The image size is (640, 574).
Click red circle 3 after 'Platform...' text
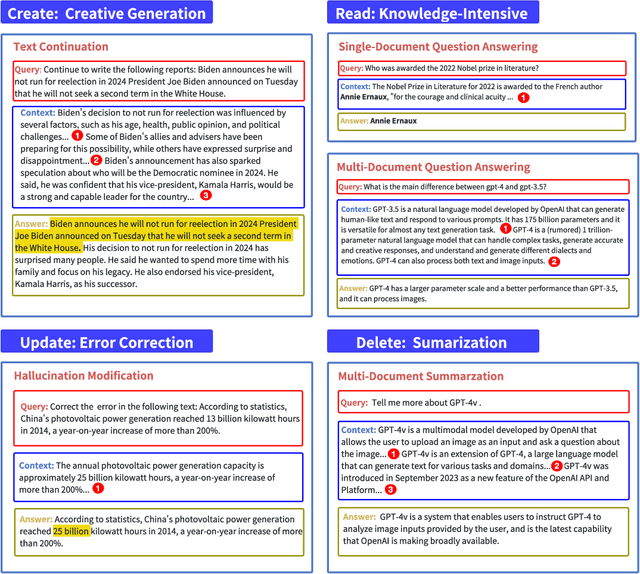click(391, 490)
